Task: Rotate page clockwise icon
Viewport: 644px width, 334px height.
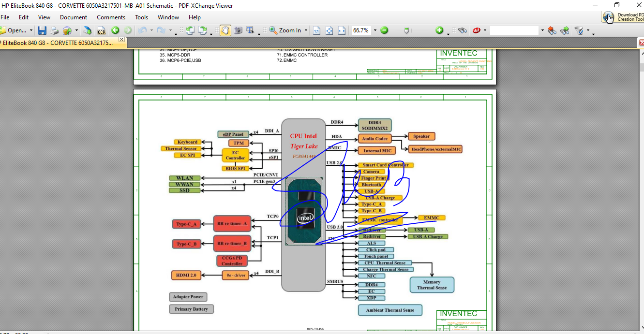Action: (x=203, y=30)
